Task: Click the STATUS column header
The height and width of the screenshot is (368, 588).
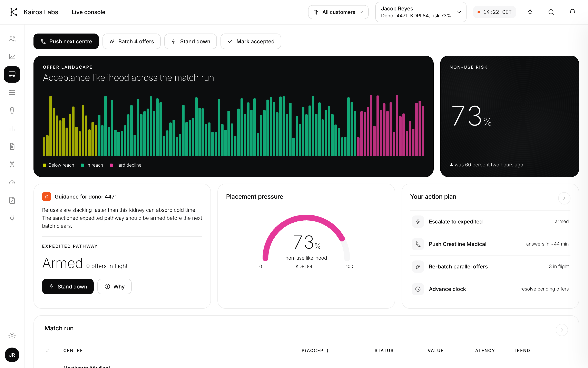Action: pos(384,350)
